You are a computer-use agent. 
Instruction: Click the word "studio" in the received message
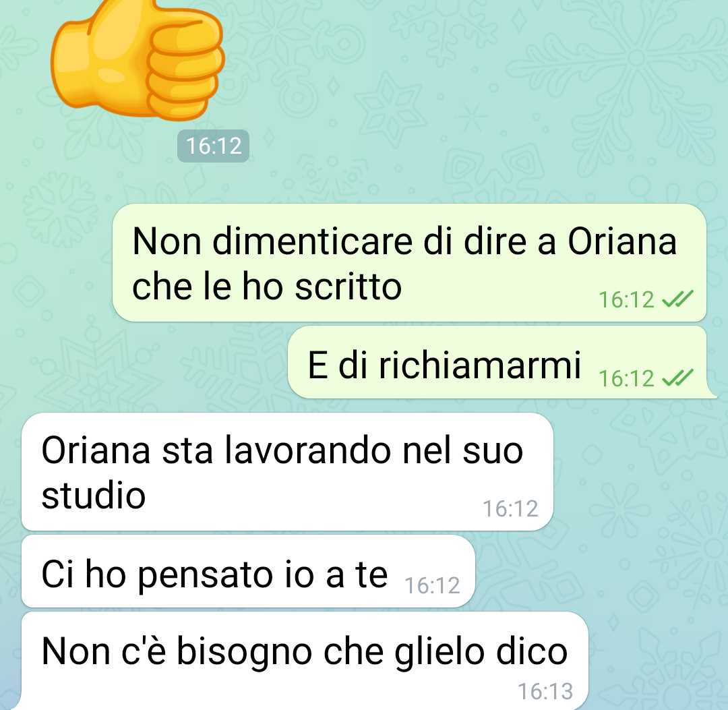coord(94,494)
